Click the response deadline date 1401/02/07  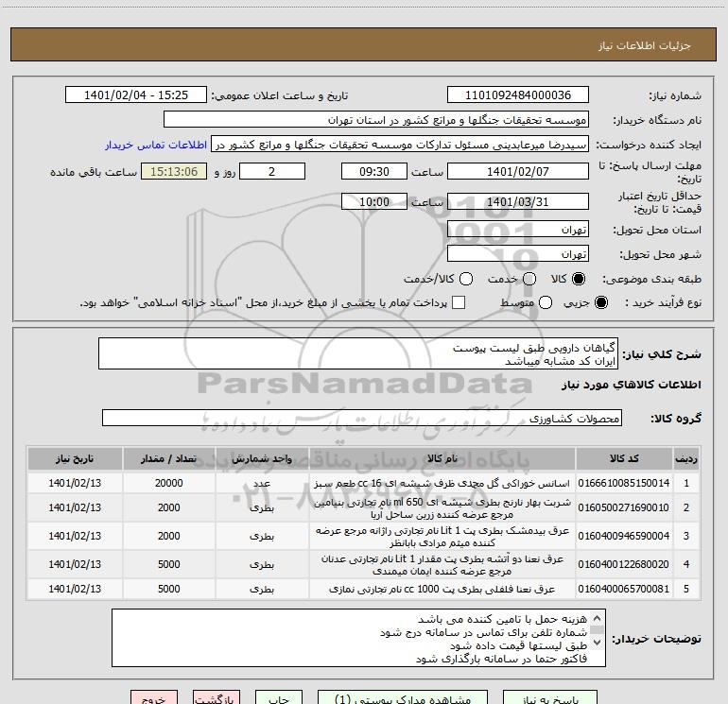tap(518, 172)
